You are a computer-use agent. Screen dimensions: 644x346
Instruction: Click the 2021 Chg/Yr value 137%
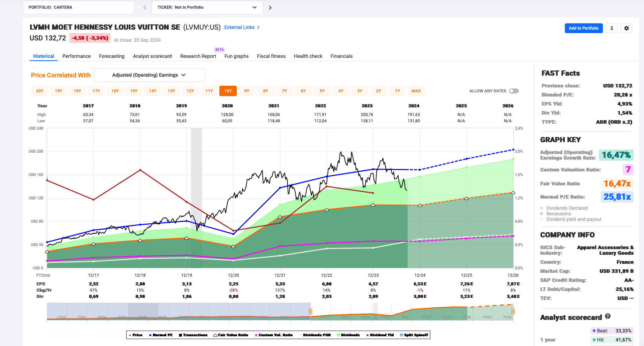(x=280, y=290)
